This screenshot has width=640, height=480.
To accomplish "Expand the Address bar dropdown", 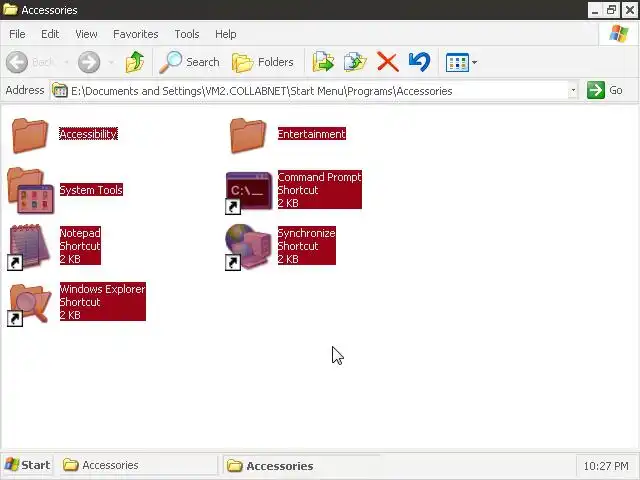I will (573, 90).
